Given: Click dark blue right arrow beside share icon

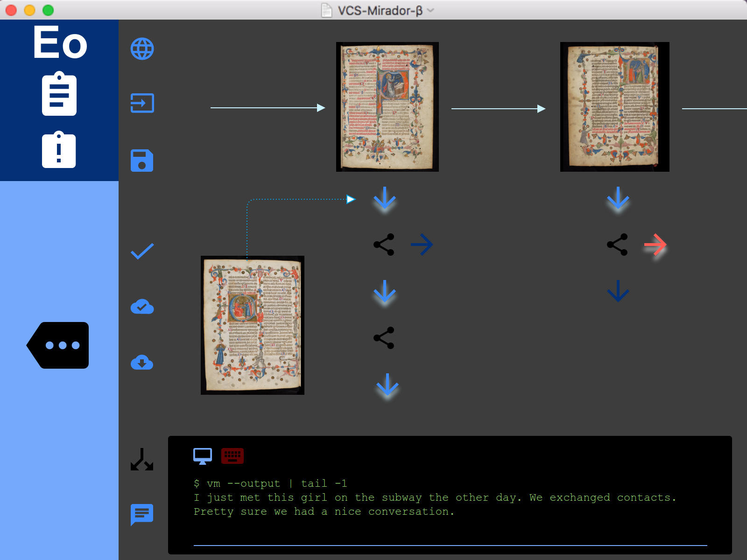Looking at the screenshot, I should [x=422, y=245].
